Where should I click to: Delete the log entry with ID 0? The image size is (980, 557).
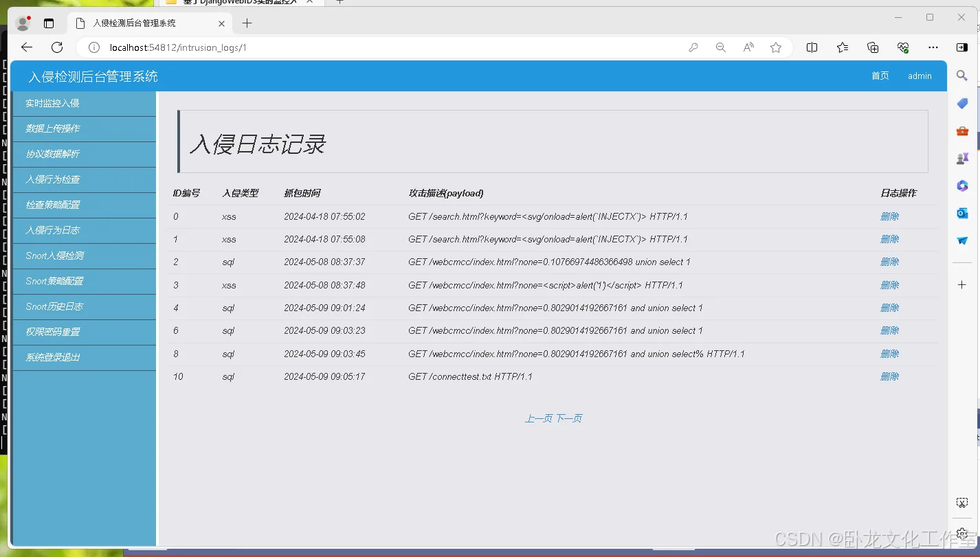click(889, 216)
